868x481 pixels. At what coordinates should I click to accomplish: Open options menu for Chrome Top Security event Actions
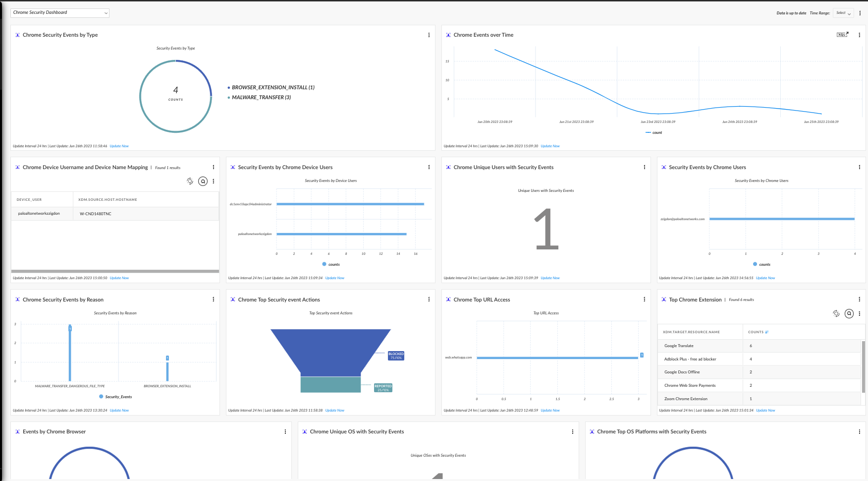click(429, 300)
